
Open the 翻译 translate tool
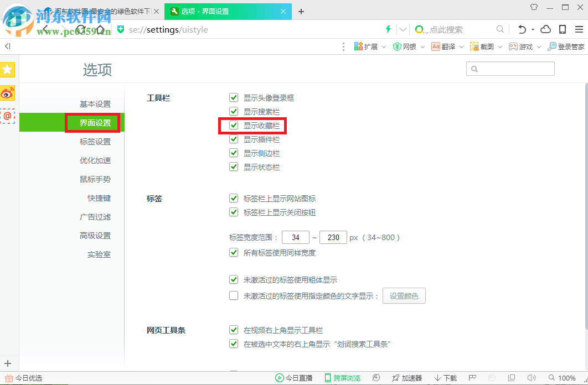click(447, 46)
